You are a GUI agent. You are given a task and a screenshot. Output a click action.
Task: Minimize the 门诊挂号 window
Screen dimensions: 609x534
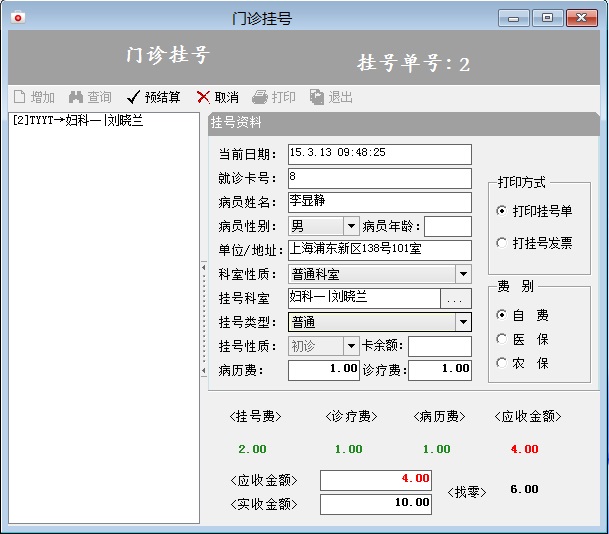click(513, 18)
